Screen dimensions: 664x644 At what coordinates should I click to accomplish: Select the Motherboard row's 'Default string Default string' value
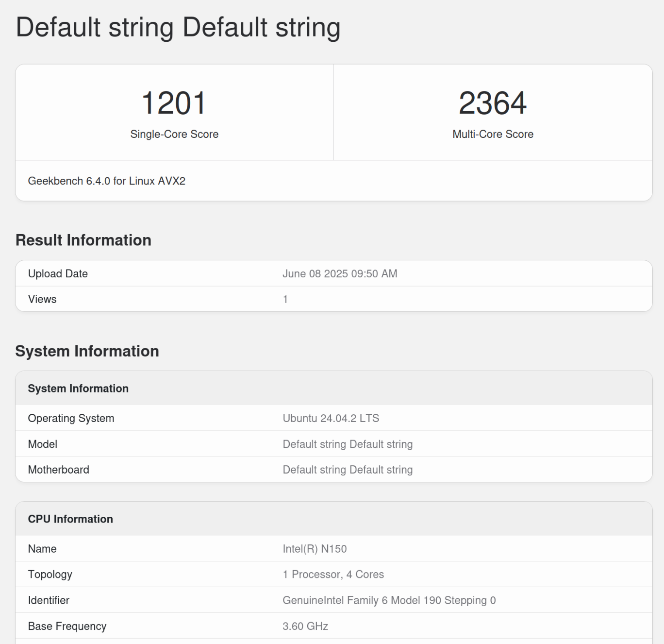(348, 470)
